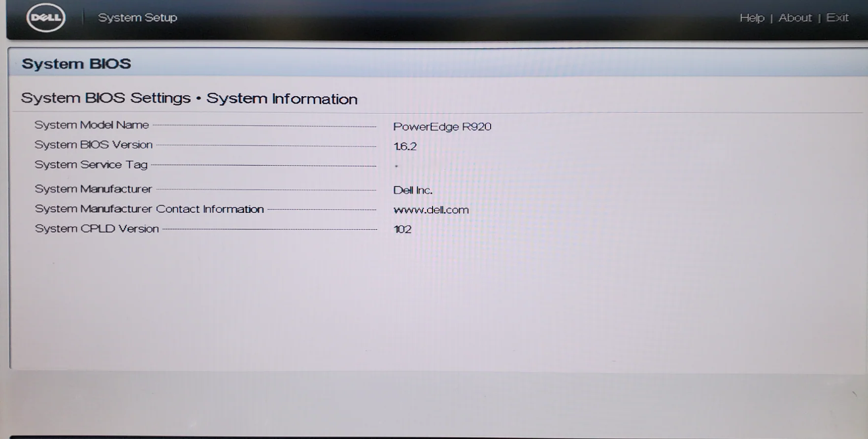
Task: Click the System BIOS Settings breadcrumb heading
Action: 189,98
